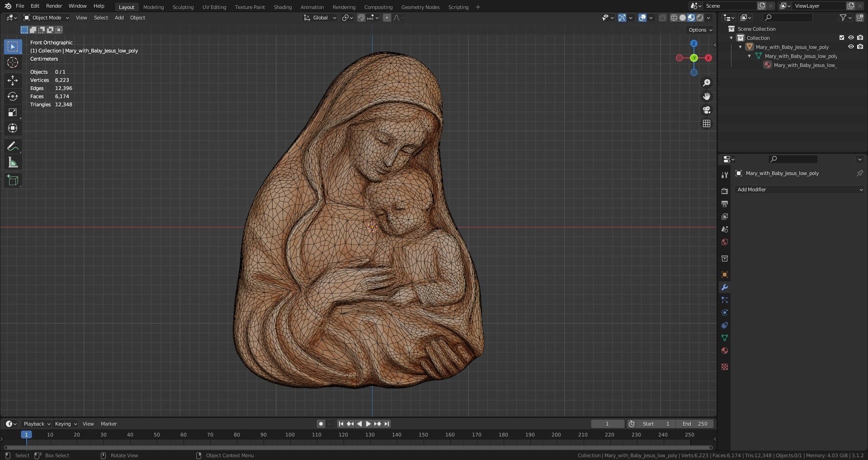Collapse the Collection tree item
This screenshot has width=868, height=460.
tap(731, 38)
